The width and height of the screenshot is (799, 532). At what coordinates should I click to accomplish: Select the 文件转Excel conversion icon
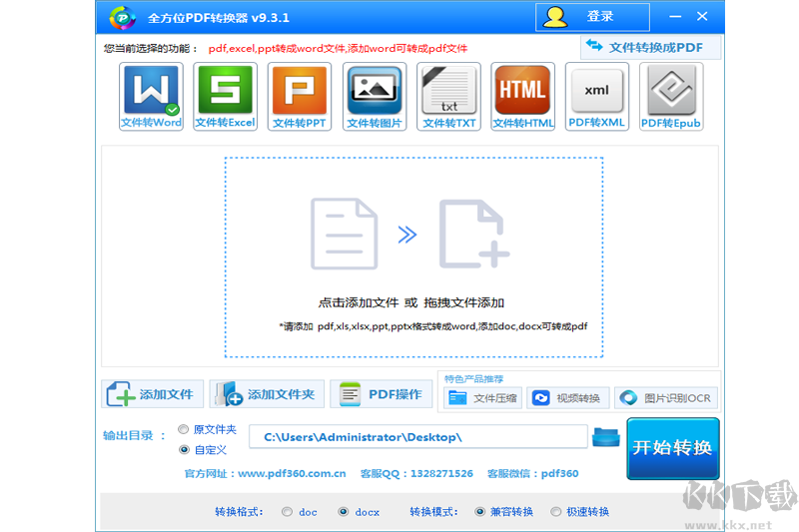click(x=226, y=97)
